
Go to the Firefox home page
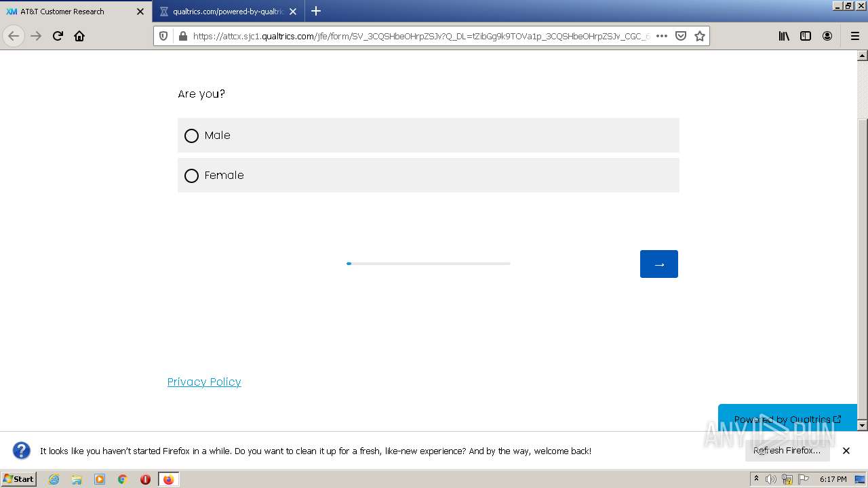click(x=79, y=36)
